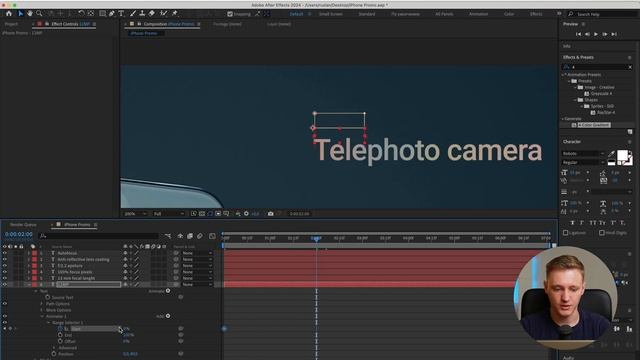Expand the Advanced group

pyautogui.click(x=55, y=347)
